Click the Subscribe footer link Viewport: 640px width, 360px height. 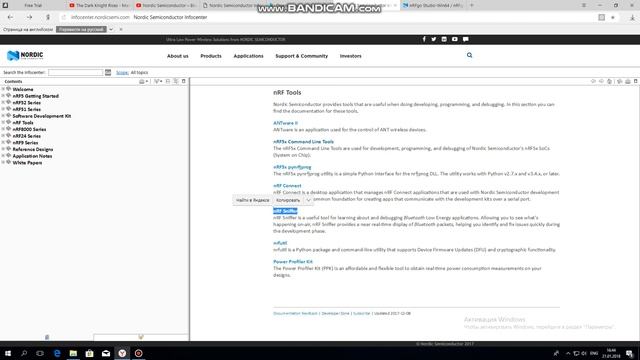[x=362, y=313]
